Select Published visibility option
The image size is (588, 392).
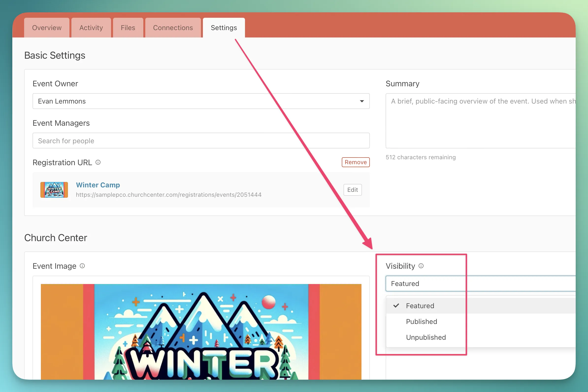422,321
